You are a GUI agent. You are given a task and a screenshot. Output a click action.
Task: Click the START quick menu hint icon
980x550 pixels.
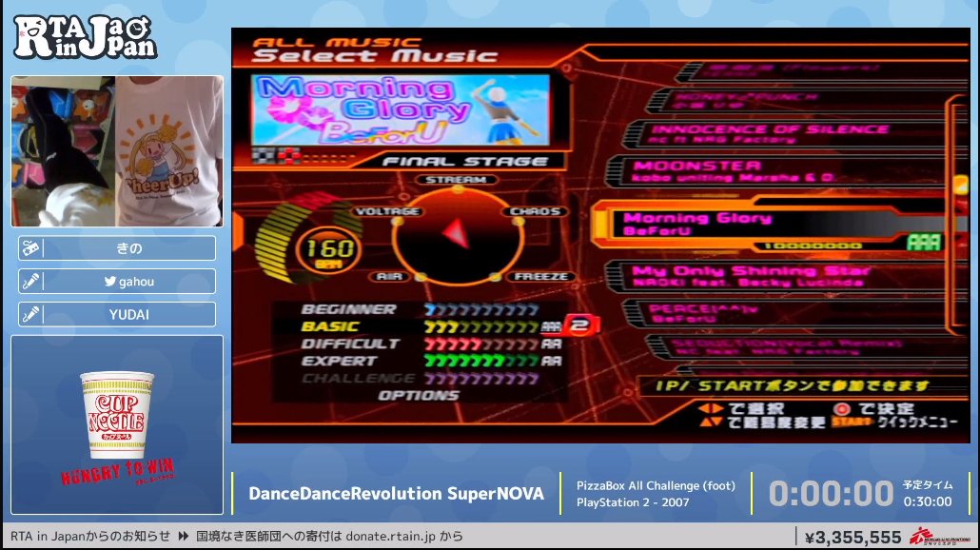[x=852, y=422]
